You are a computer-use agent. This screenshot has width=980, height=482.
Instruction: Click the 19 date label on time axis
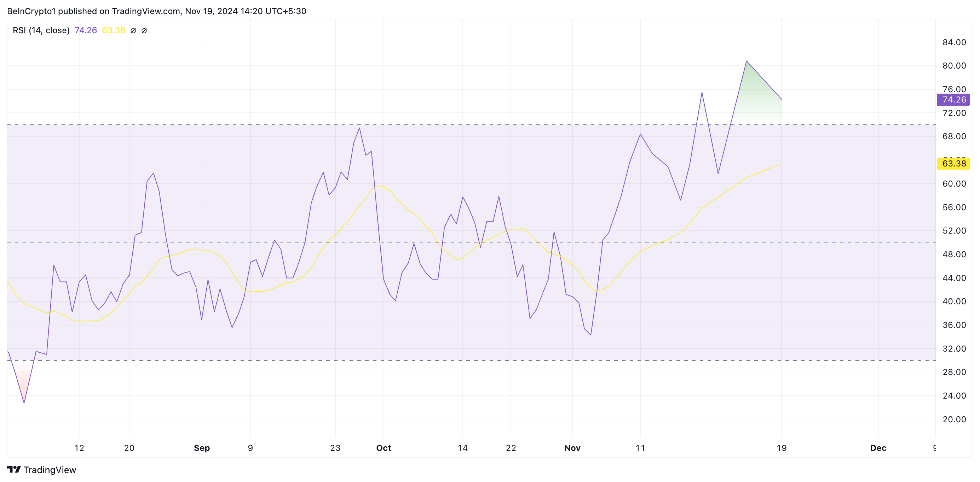(782, 448)
